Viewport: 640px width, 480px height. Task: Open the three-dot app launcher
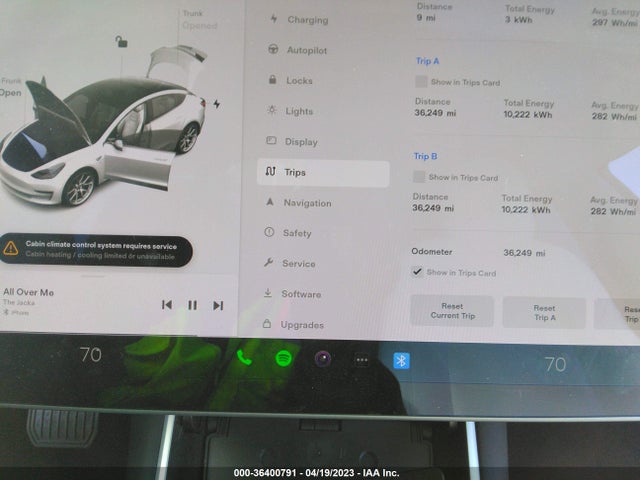pyautogui.click(x=362, y=360)
